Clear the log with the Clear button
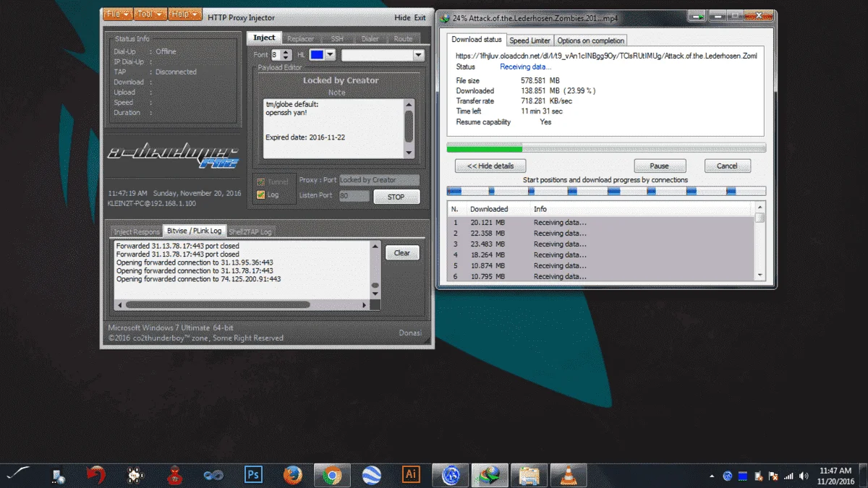Screen dimensions: 868x488 click(x=402, y=253)
